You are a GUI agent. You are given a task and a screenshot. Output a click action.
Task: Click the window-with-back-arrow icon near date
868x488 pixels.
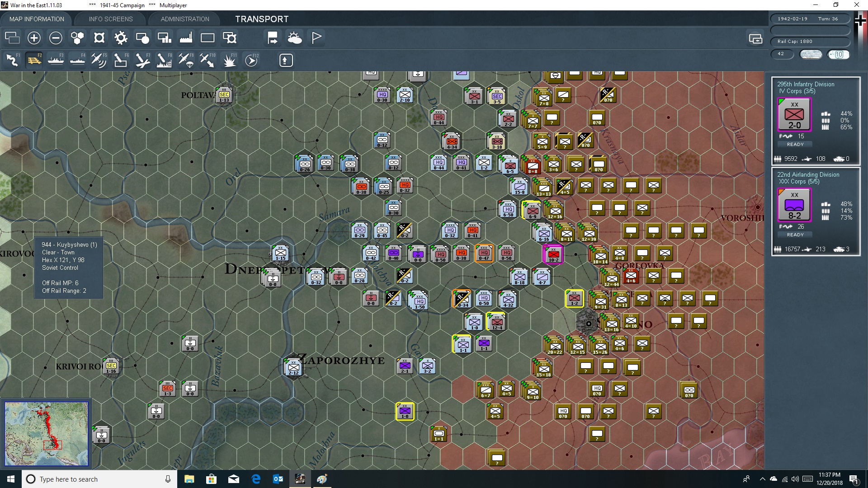coord(755,39)
